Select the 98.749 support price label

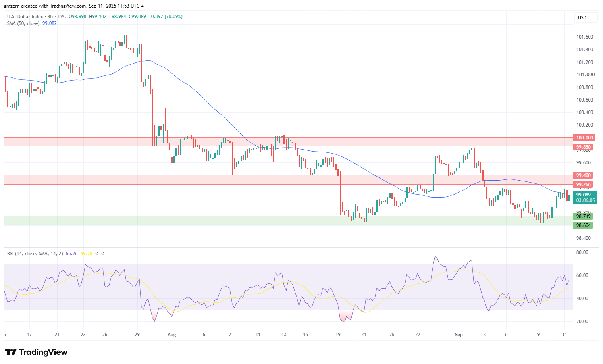(584, 216)
